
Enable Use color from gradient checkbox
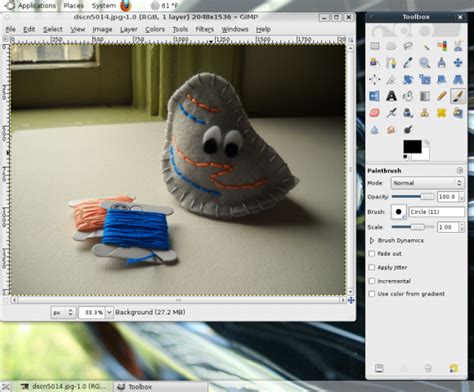coord(372,294)
